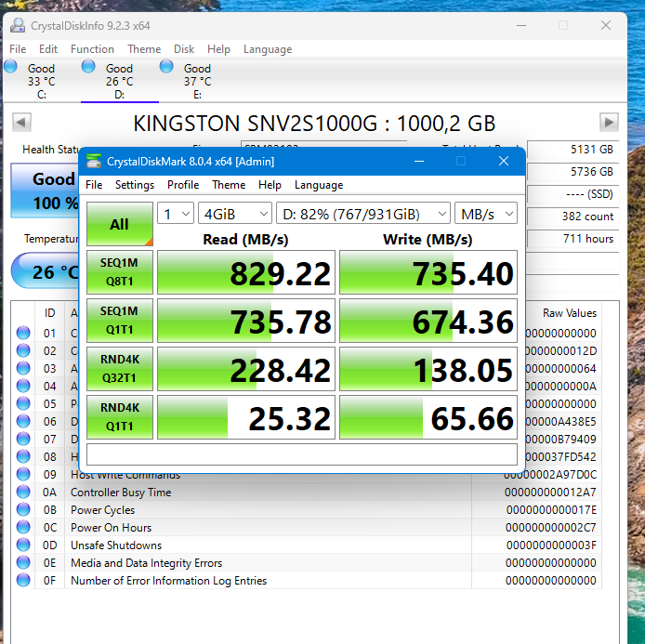Select drive D: status orb
The image size is (645, 644).
click(88, 66)
